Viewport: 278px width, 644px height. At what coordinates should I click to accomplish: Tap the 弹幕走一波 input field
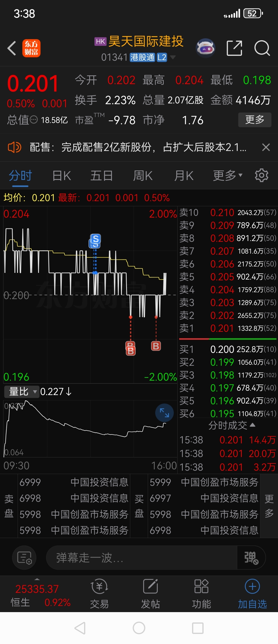click(x=142, y=558)
